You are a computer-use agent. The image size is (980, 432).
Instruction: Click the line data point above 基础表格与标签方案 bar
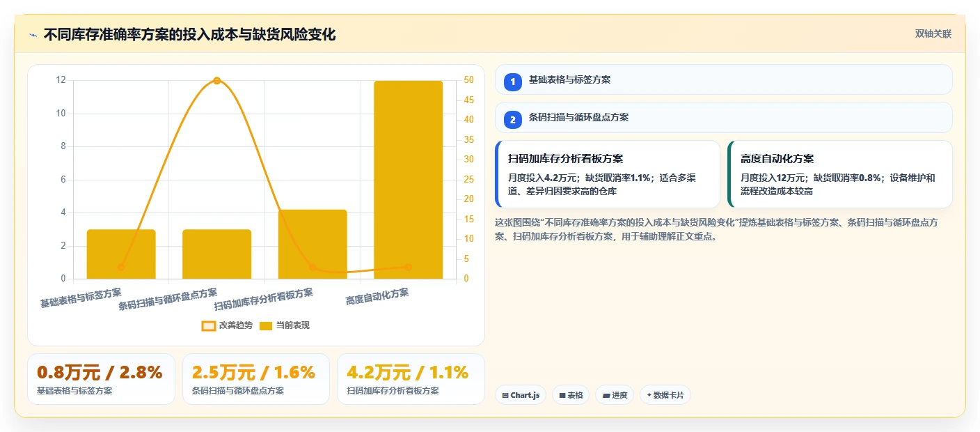[121, 267]
